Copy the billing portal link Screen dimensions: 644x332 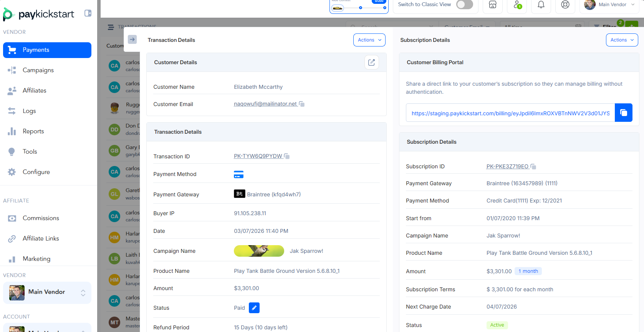(x=623, y=113)
